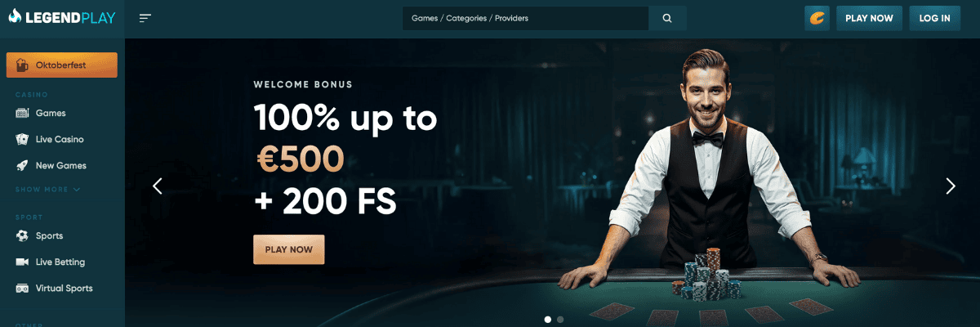Click the Games slot machine icon
Image resolution: width=980 pixels, height=327 pixels.
tap(22, 113)
